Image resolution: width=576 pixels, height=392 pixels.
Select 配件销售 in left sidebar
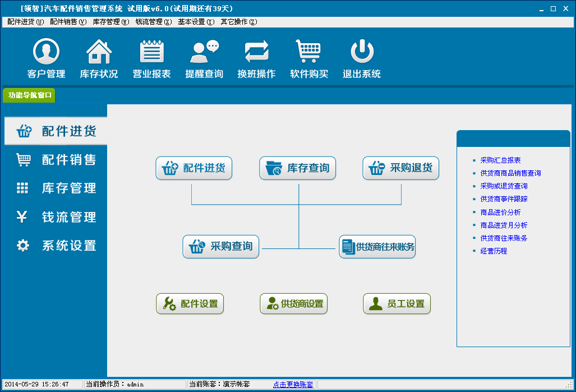click(x=56, y=160)
